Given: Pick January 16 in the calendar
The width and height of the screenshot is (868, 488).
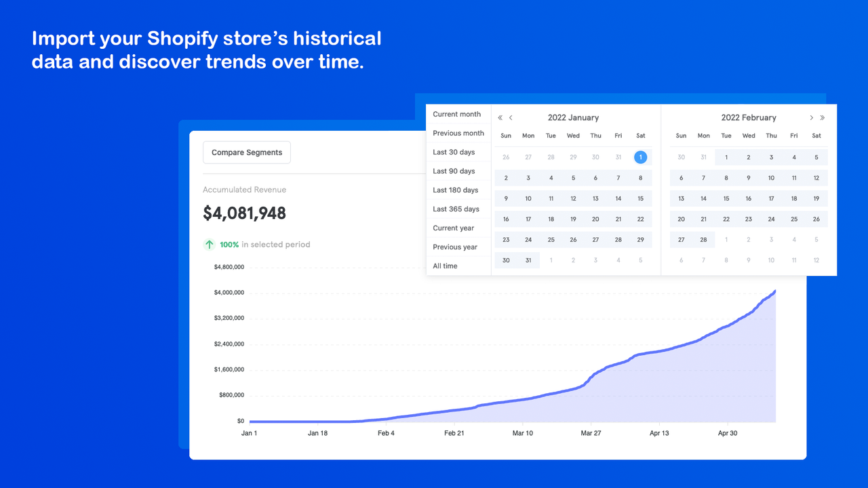Looking at the screenshot, I should coord(506,219).
